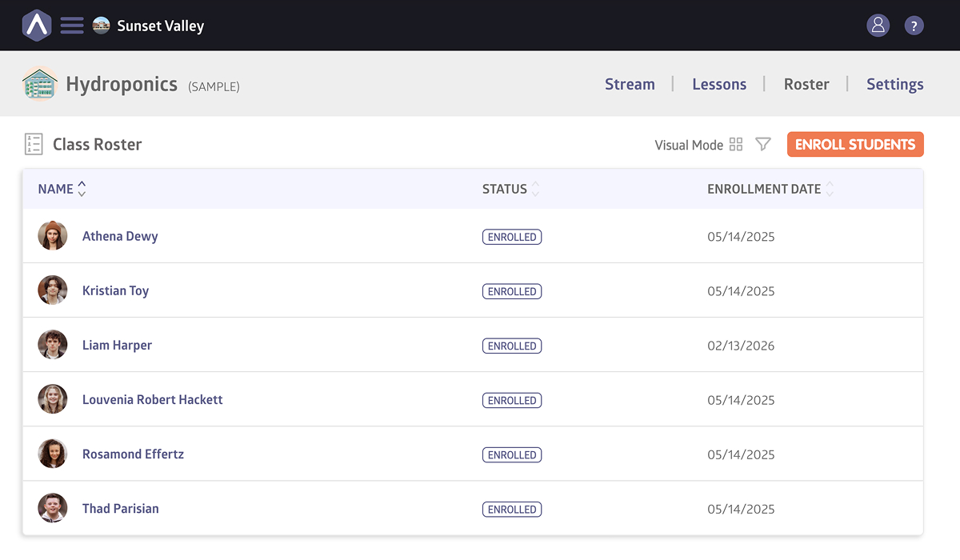Open the roster filter funnel icon

pyautogui.click(x=763, y=145)
